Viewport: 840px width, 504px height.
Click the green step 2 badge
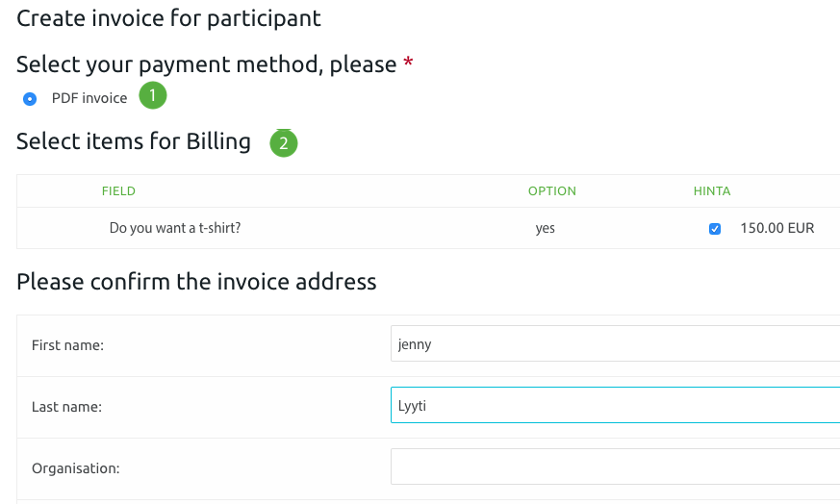click(284, 143)
